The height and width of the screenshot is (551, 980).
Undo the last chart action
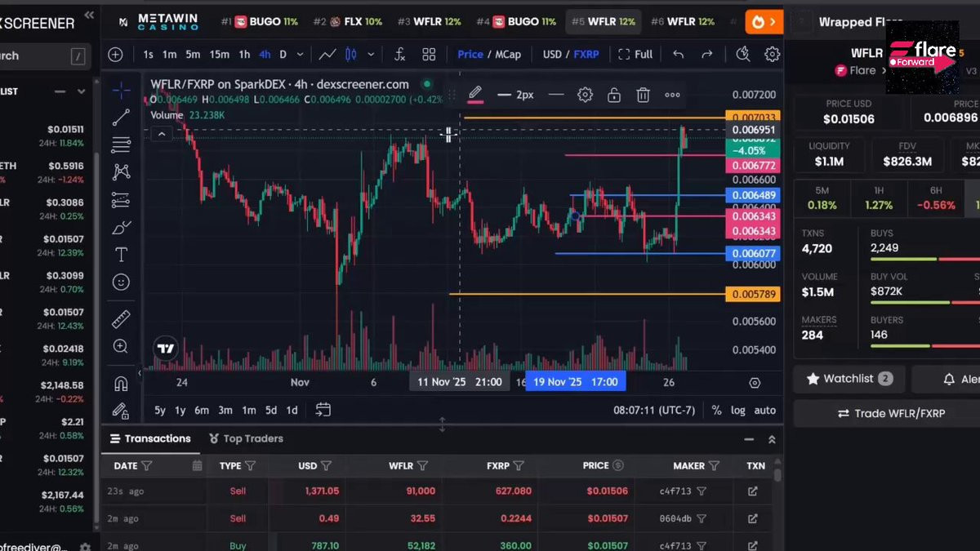tap(678, 55)
